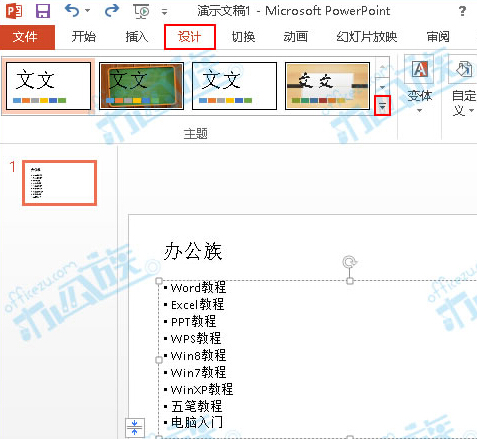Switch to the 设计 ribbon tab
This screenshot has width=477, height=439.
pyautogui.click(x=190, y=37)
